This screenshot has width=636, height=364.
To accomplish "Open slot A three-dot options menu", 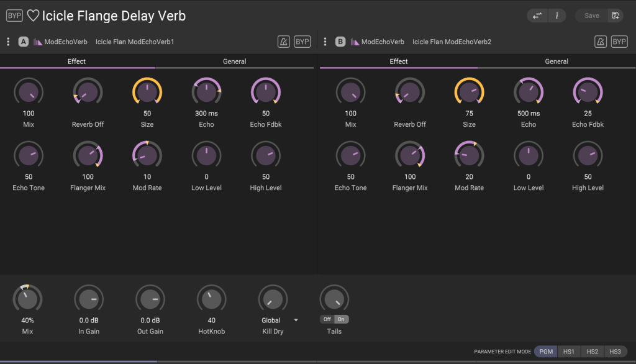I will click(8, 42).
